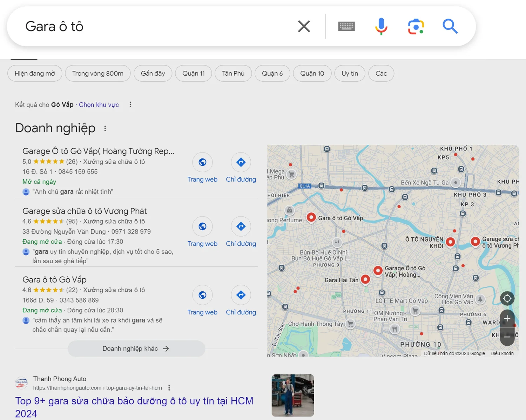526x420 pixels.
Task: Click Điều khoản link on map
Action: tap(502, 353)
